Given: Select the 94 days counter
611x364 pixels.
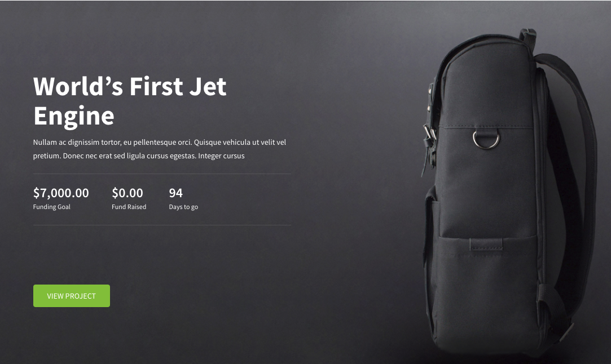Looking at the screenshot, I should [176, 193].
